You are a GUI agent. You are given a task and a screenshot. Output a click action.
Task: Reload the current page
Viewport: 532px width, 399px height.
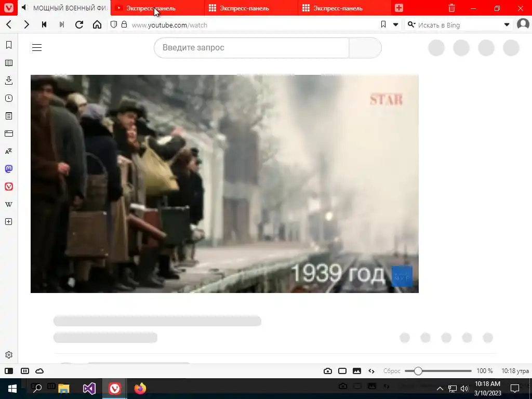(79, 24)
